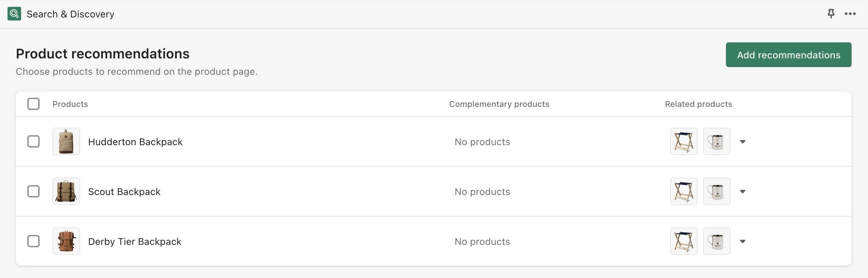Check the Hudderton Backpack checkbox
868x278 pixels.
pyautogui.click(x=33, y=141)
